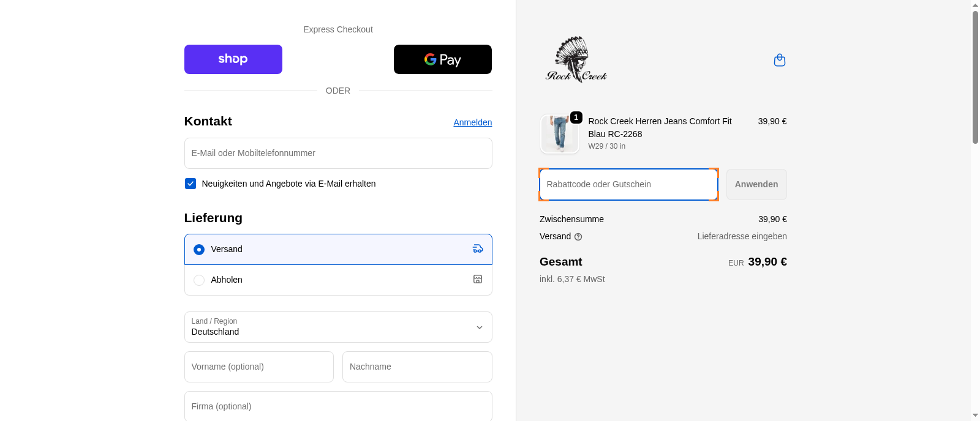980x421 pixels.
Task: Click the page vertical scrollbar
Action: coord(975,77)
